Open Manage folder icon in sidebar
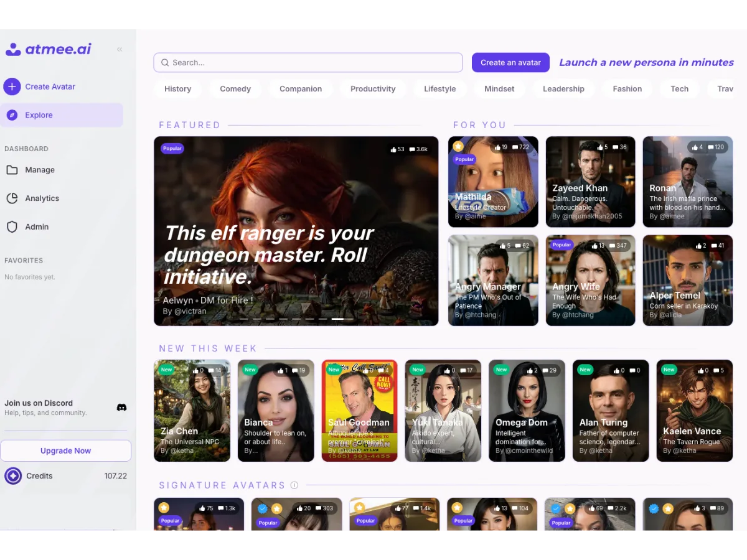This screenshot has width=747, height=560. pos(12,170)
